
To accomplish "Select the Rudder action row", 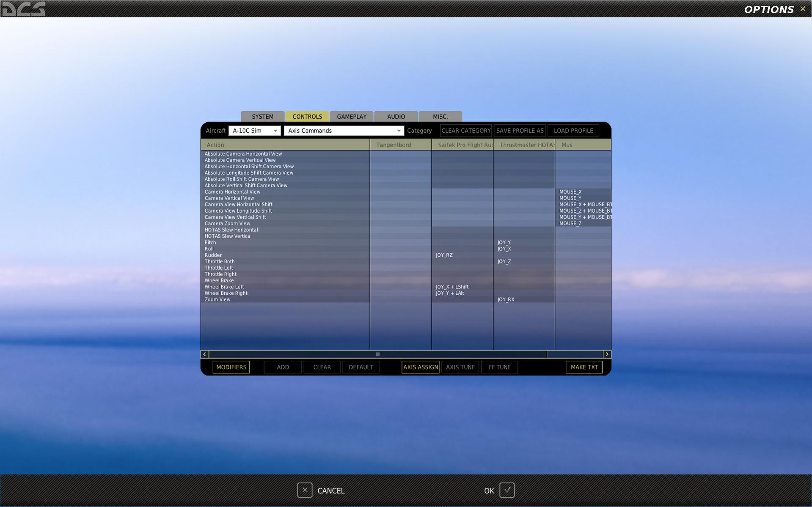I will coord(285,255).
